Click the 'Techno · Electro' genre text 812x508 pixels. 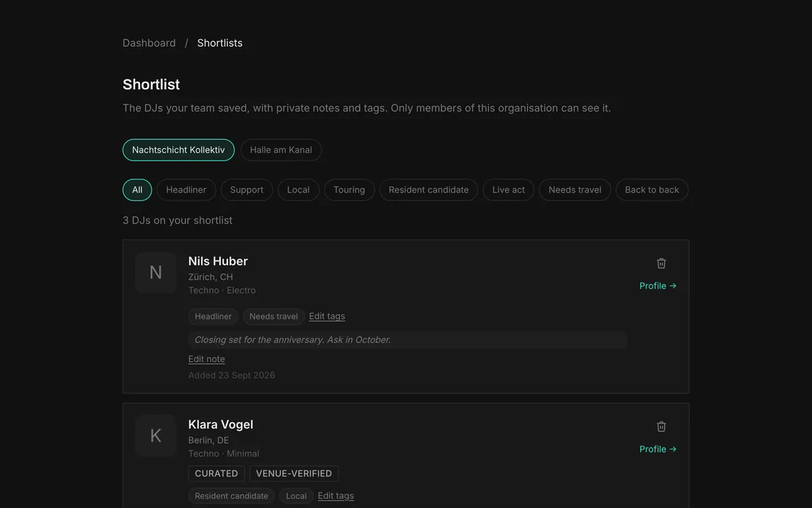[x=222, y=290]
